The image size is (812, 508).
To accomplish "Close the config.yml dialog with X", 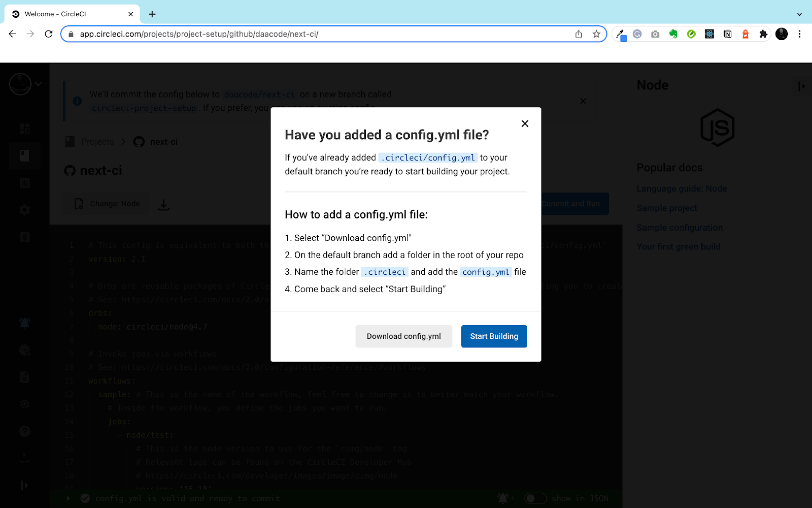I will point(525,124).
